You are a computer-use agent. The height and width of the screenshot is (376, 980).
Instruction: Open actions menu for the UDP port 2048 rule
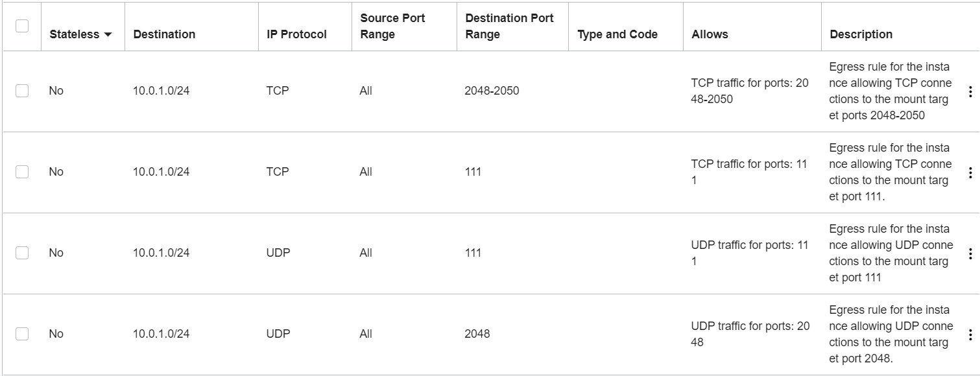(970, 334)
